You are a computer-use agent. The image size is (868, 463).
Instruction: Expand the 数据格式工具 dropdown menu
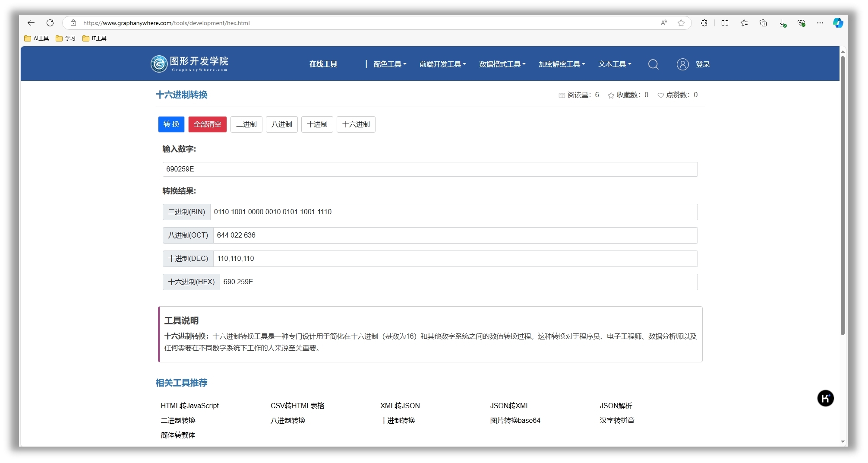pyautogui.click(x=502, y=64)
